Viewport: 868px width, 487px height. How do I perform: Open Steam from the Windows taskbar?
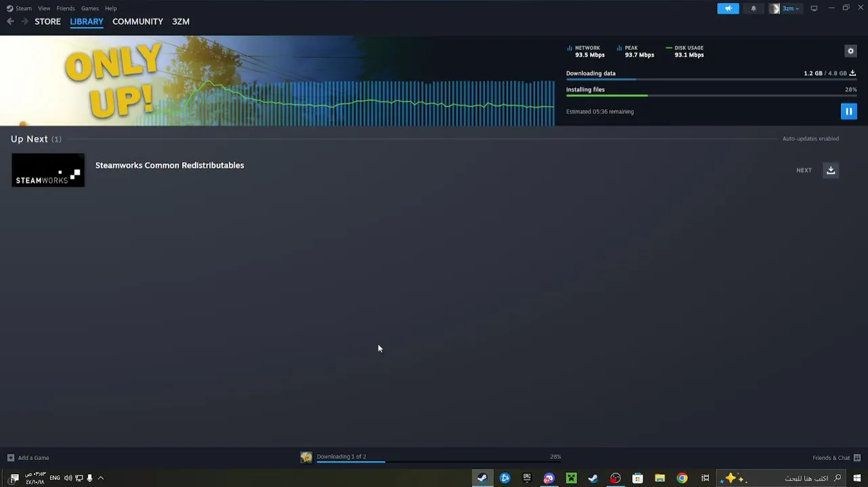click(x=482, y=478)
